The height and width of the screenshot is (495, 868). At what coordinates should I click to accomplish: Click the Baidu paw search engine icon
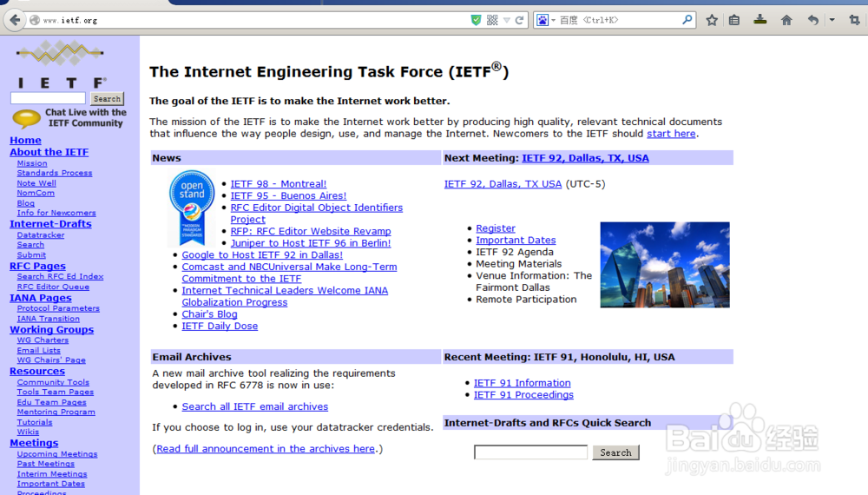542,21
